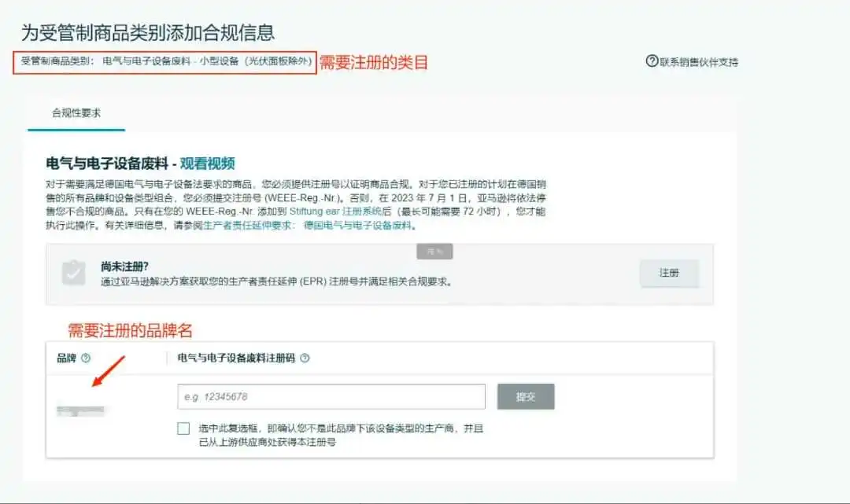Screen dimensions: 850x504
Task: Click the blurred brand name entry
Action: click(x=80, y=411)
